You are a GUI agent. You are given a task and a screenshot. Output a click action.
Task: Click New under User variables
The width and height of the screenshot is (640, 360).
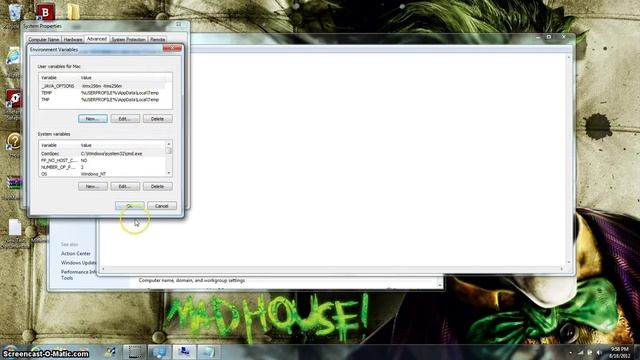pyautogui.click(x=93, y=119)
